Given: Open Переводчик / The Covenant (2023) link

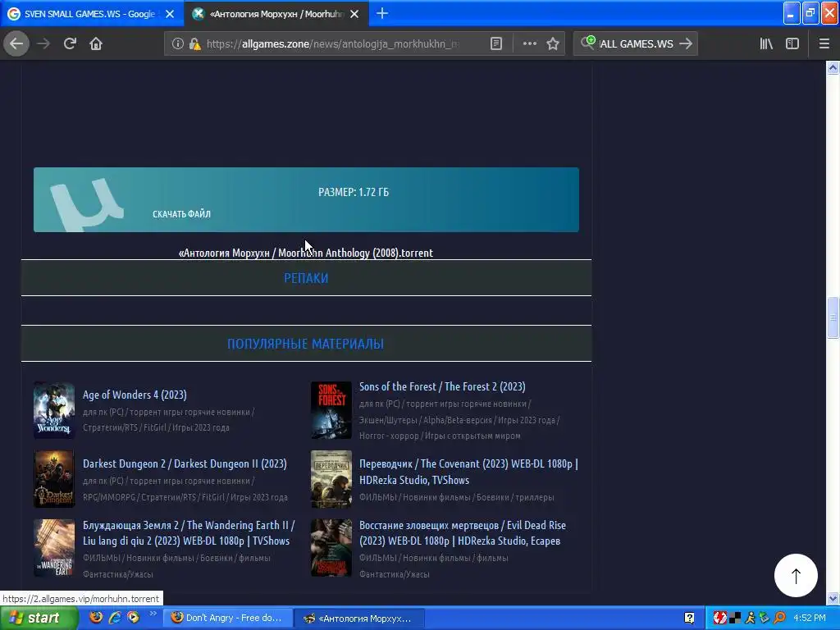Looking at the screenshot, I should [x=468, y=472].
